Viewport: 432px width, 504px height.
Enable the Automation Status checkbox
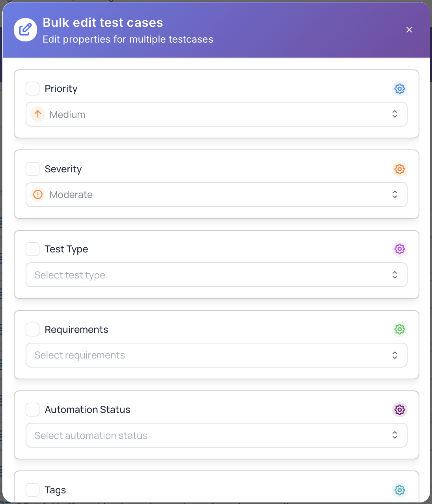[32, 409]
